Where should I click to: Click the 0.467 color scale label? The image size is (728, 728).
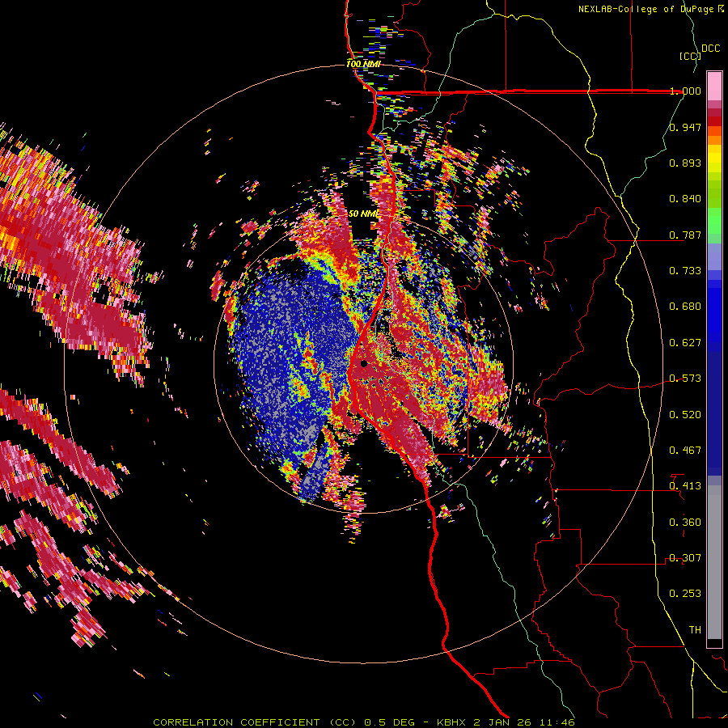tap(685, 451)
